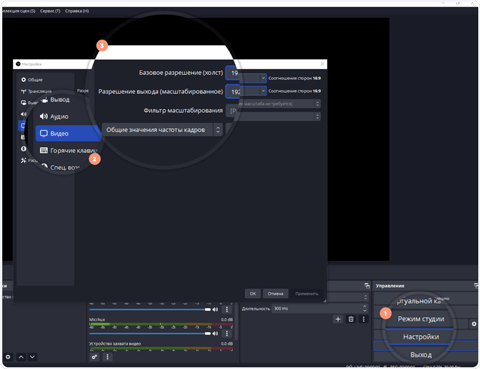This screenshot has height=369, width=480.
Task: Expand base canvas resolution dropdown
Action: (x=263, y=78)
